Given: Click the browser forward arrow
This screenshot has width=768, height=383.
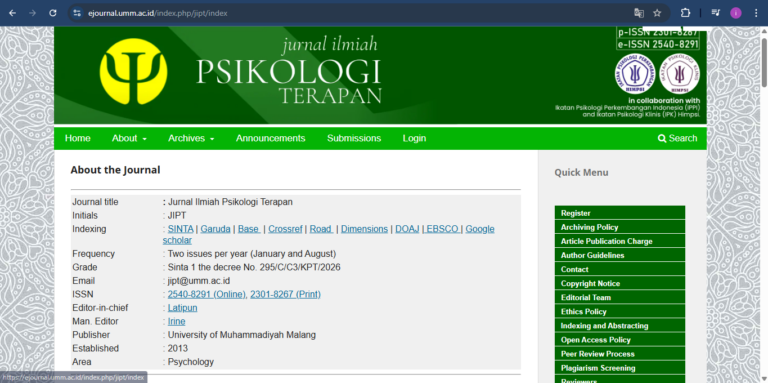Looking at the screenshot, I should [33, 13].
